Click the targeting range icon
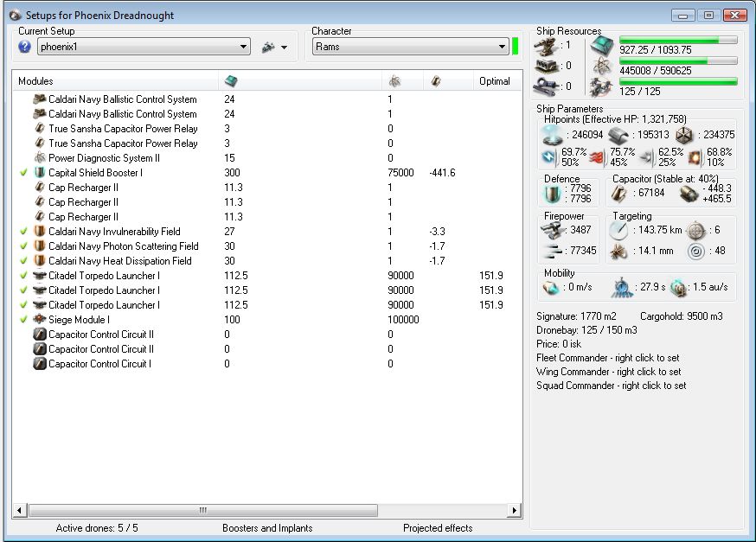Viewport: 756px width, 542px height. coord(618,231)
